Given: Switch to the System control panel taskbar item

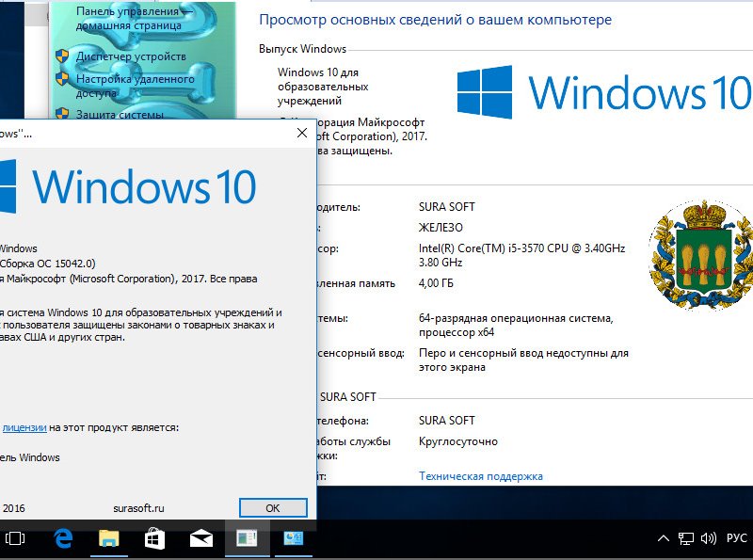Looking at the screenshot, I should tap(293, 538).
